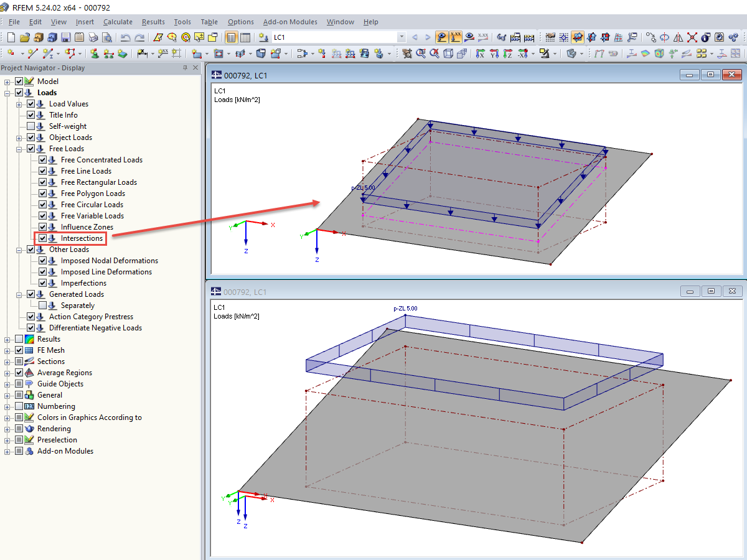Undo the last action
The image size is (747, 560).
125,37
